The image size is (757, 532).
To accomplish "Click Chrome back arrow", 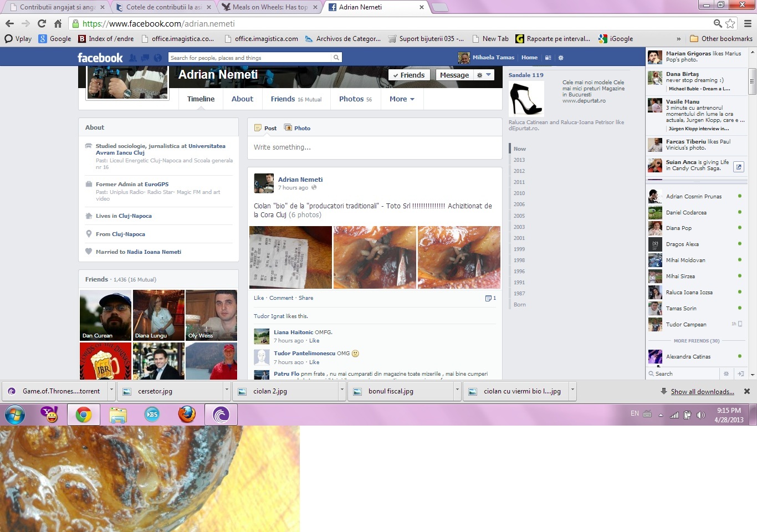I will 9,23.
